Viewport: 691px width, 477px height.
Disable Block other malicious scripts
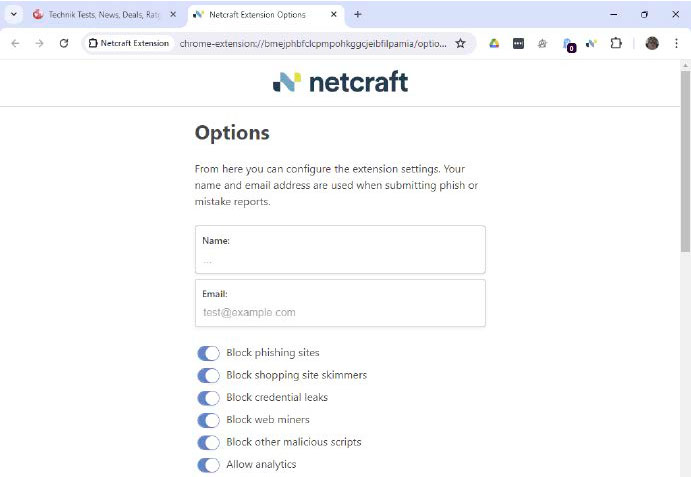click(208, 442)
